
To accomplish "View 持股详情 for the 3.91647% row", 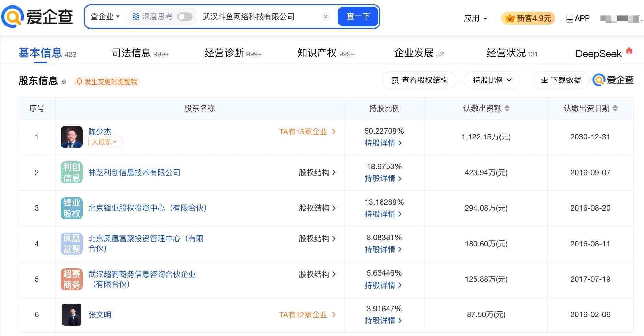I will [383, 321].
